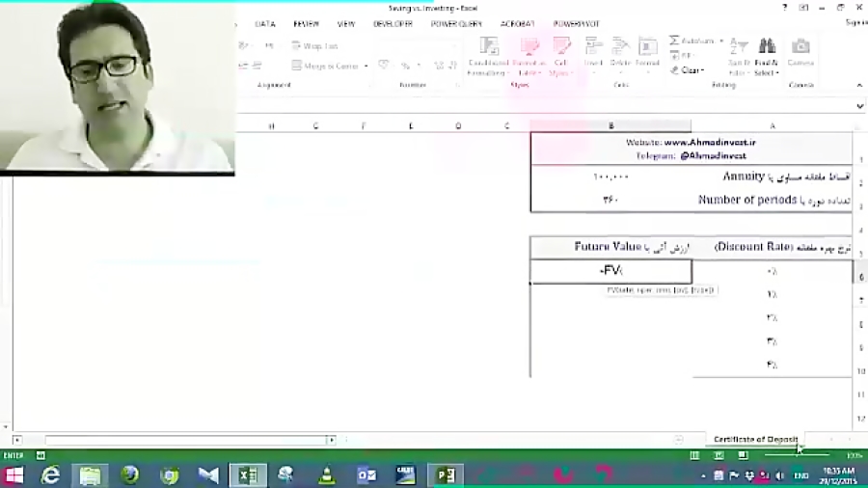Viewport: 868px width, 488px height.
Task: Click the macro recording status bar icon
Action: (x=41, y=455)
